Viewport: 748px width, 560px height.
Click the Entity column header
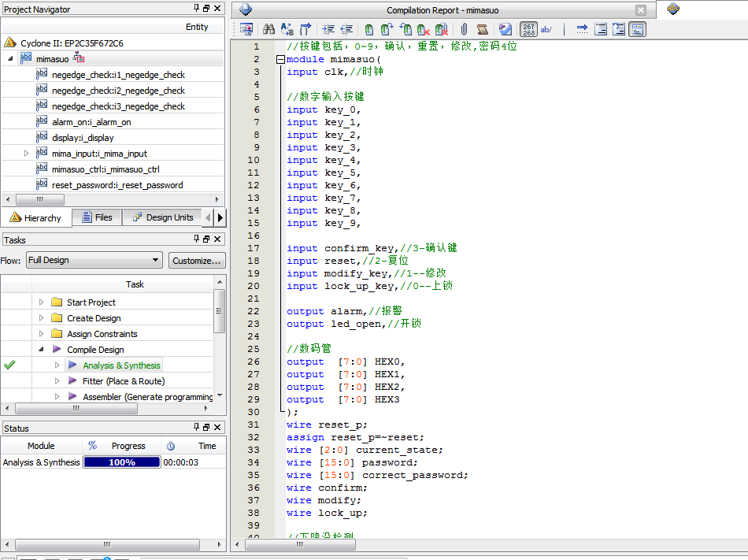coord(197,27)
